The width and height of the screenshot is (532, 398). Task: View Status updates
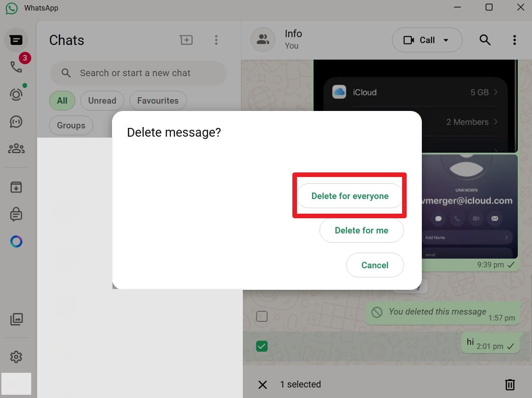16,94
